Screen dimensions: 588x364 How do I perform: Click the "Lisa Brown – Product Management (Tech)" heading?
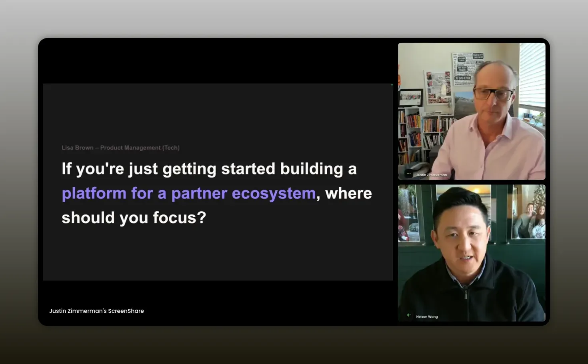(x=120, y=148)
